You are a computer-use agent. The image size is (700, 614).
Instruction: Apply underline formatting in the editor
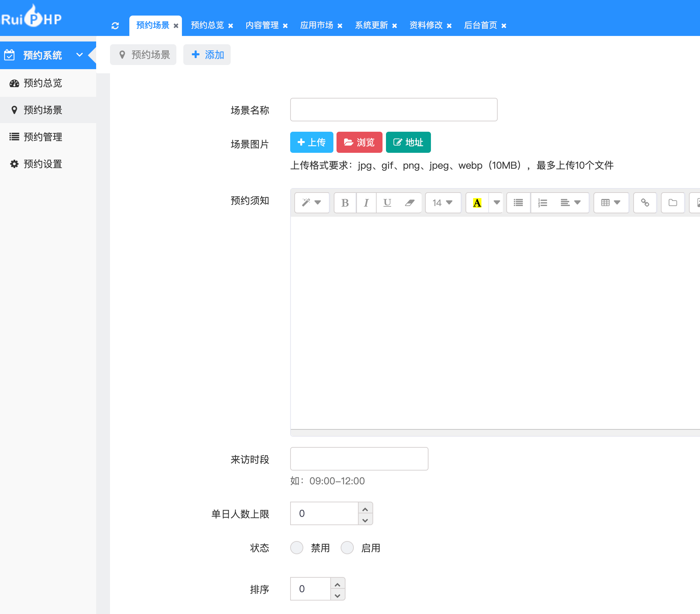point(387,203)
